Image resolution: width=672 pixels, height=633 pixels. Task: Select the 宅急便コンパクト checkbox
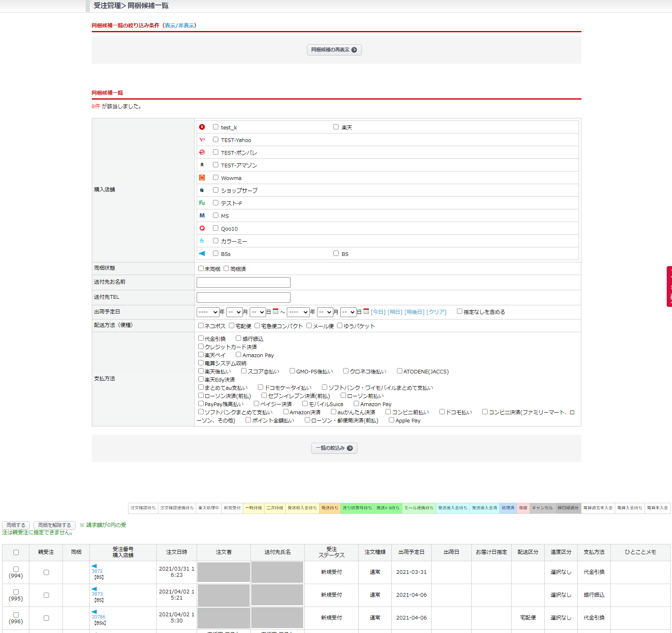point(257,326)
